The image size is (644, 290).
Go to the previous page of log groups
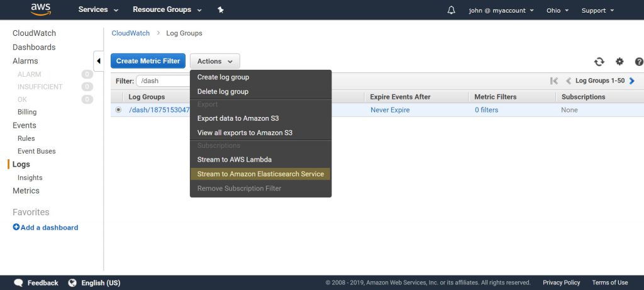tap(569, 81)
